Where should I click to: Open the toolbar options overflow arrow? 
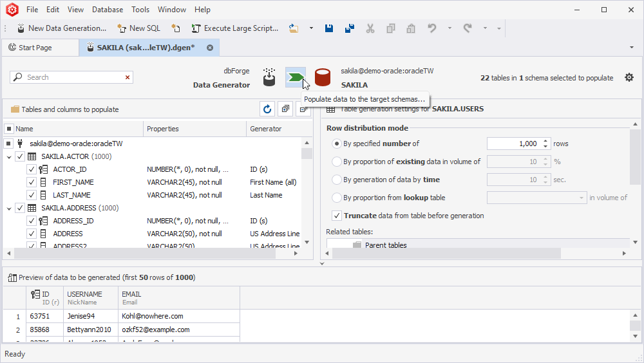point(499,28)
